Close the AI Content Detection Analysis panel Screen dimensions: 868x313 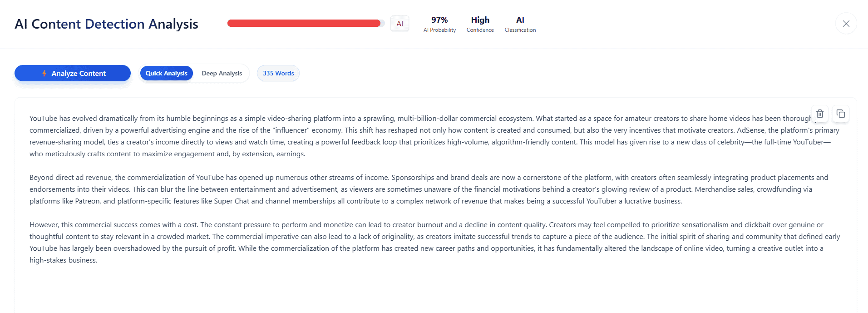(x=846, y=24)
